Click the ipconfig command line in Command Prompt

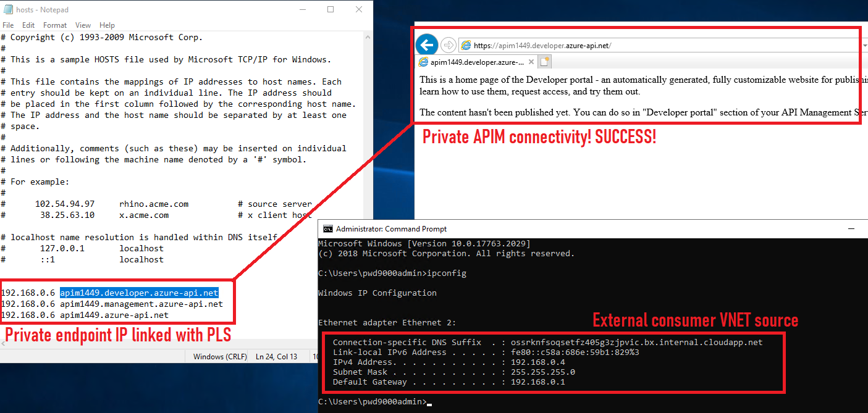pos(392,273)
